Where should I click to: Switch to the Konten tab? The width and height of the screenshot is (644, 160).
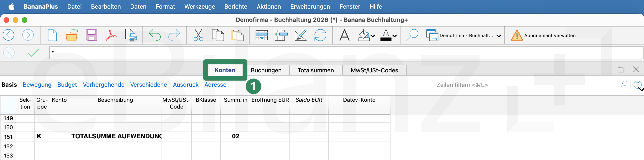225,70
